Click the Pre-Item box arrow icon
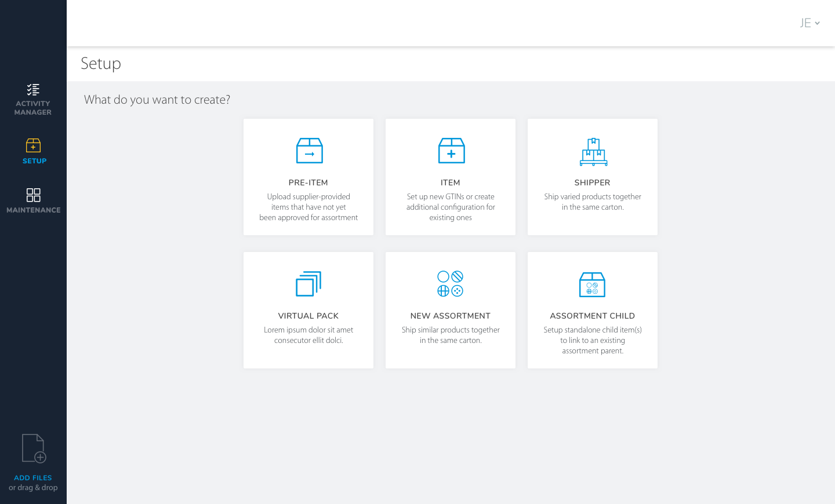 [x=309, y=151]
